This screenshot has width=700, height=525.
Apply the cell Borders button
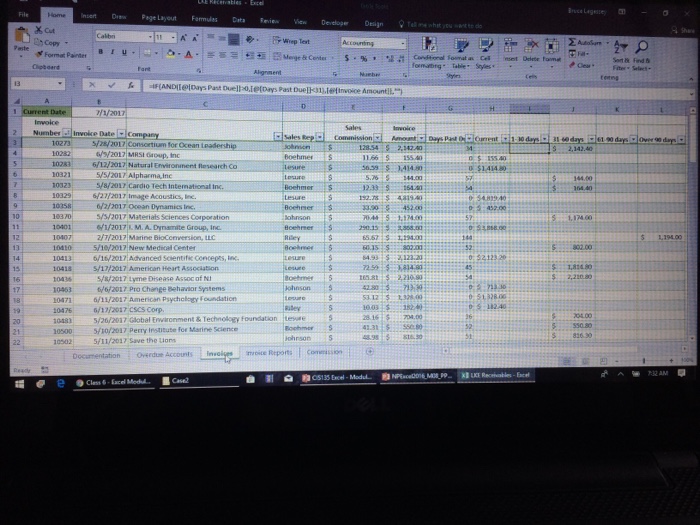(x=147, y=53)
